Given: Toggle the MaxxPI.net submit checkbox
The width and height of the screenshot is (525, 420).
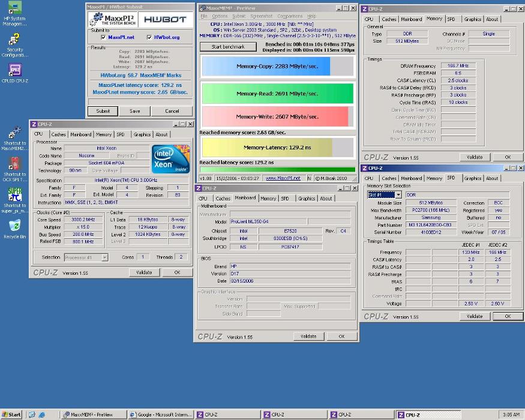Looking at the screenshot, I should click(x=103, y=37).
